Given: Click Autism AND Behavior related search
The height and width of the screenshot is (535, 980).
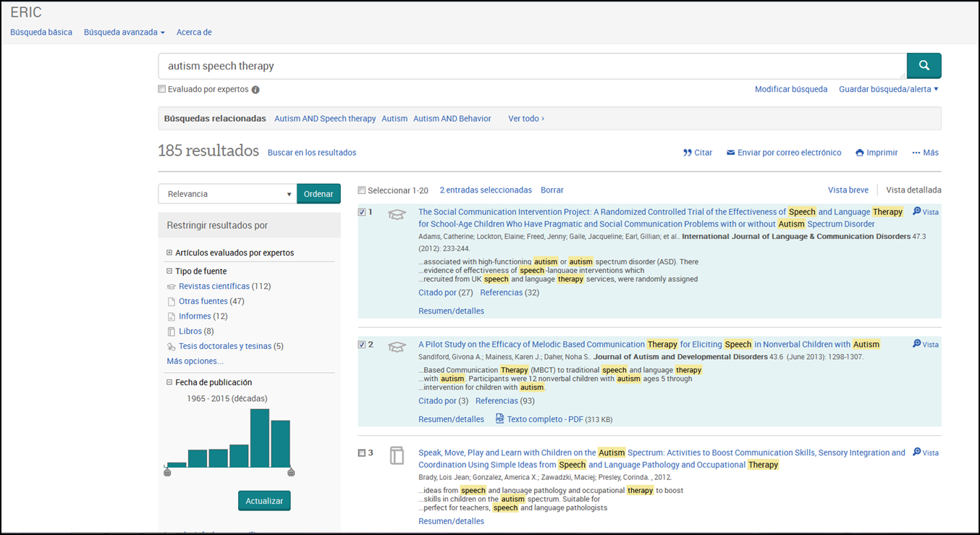Looking at the screenshot, I should click(452, 119).
